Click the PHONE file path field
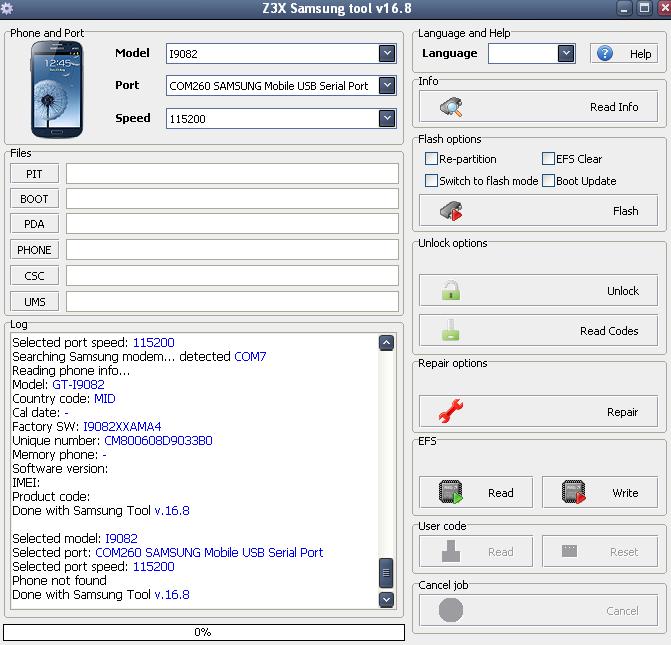Screen dimensions: 671x645 click(x=232, y=250)
